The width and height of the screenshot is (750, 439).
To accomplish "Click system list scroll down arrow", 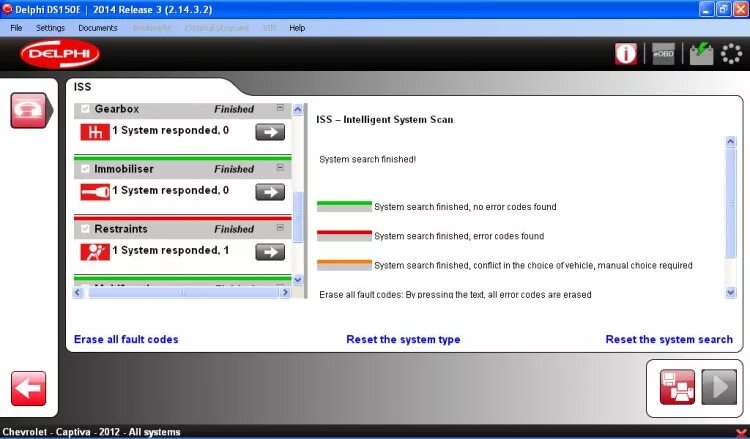I will (x=298, y=280).
